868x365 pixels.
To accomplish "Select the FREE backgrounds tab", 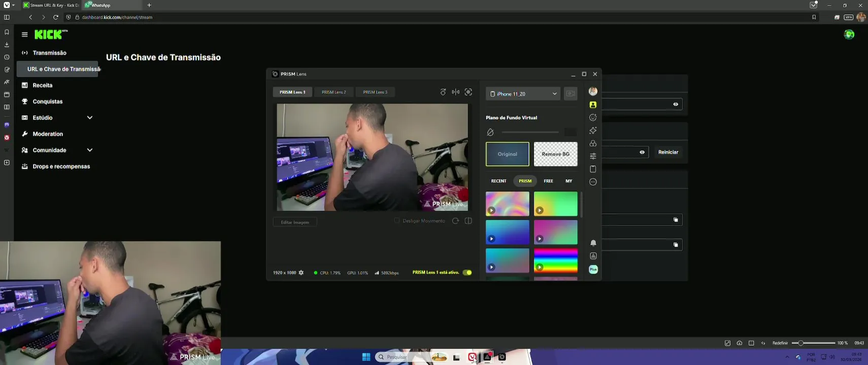I will [x=549, y=181].
